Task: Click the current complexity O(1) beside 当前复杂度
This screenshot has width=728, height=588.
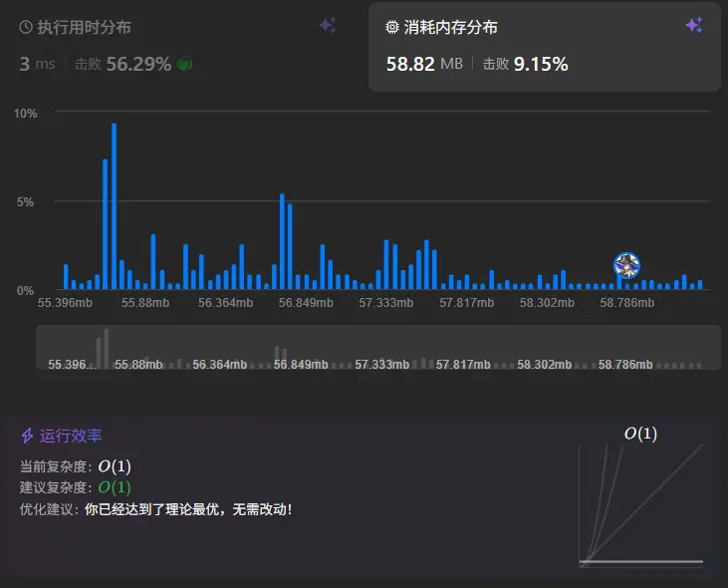Action: [114, 466]
